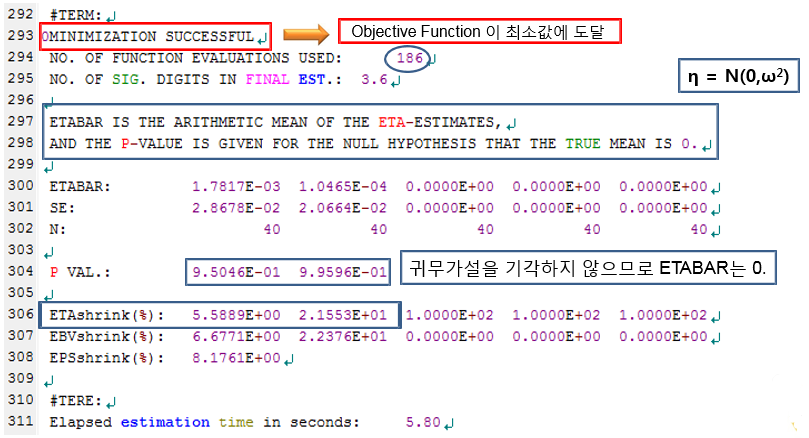Screen dimensions: 809x438
Task: Click the orange arrow beside MINIMIZATION SUCCESSFUL
Action: tap(301, 35)
